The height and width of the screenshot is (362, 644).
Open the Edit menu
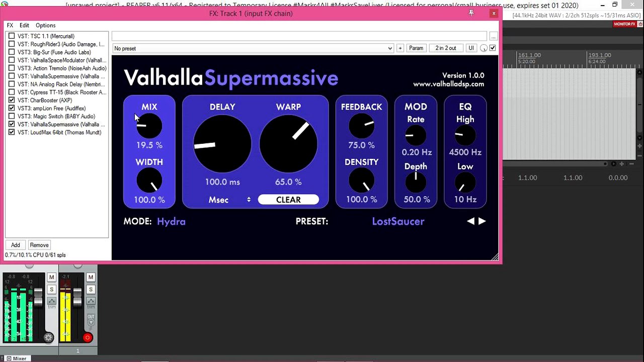24,25
